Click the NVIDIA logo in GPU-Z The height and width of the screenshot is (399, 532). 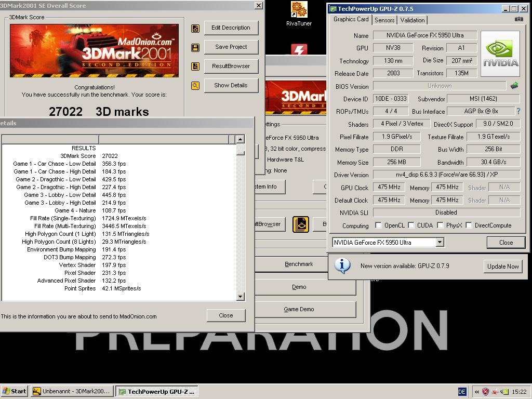pos(500,54)
